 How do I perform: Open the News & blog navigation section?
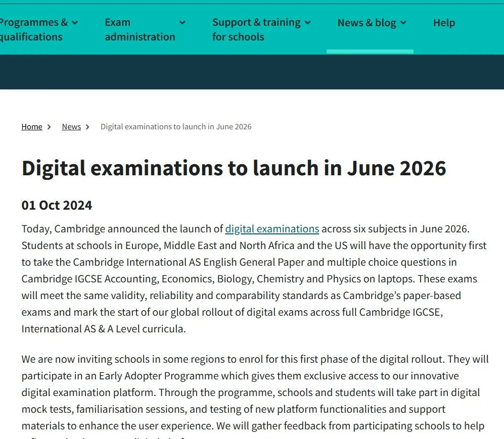pos(368,22)
